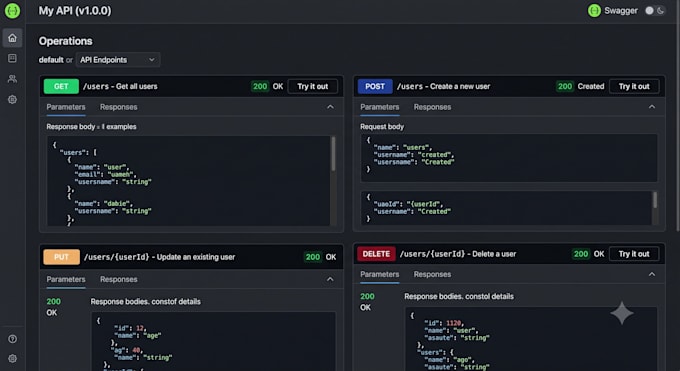Screen dimensions: 680x371
Task: Click the red DELETE method badge
Action: (x=376, y=254)
